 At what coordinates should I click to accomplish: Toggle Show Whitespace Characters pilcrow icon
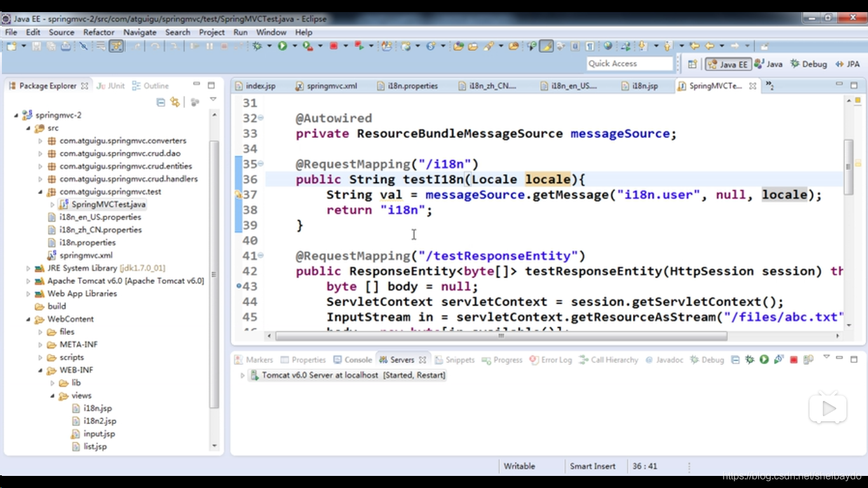pyautogui.click(x=590, y=46)
